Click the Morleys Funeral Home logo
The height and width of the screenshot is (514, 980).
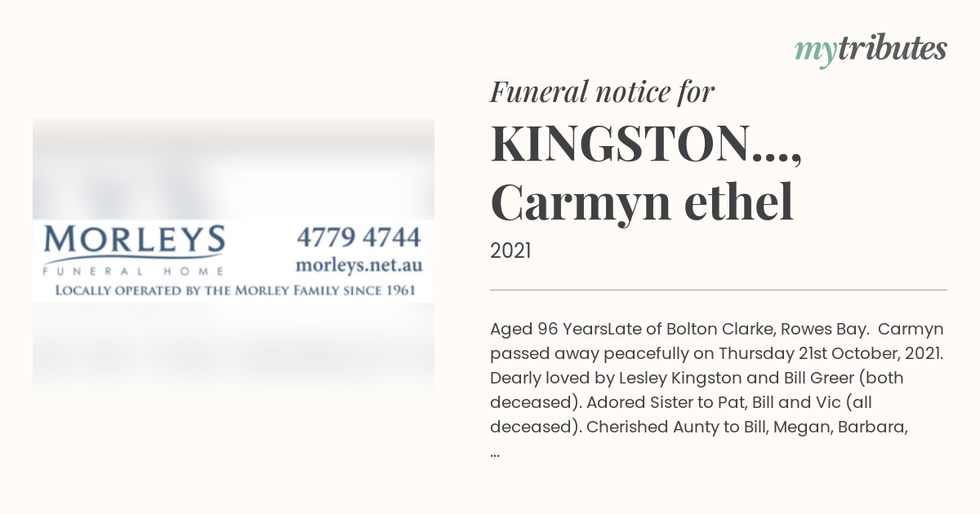pos(134,250)
